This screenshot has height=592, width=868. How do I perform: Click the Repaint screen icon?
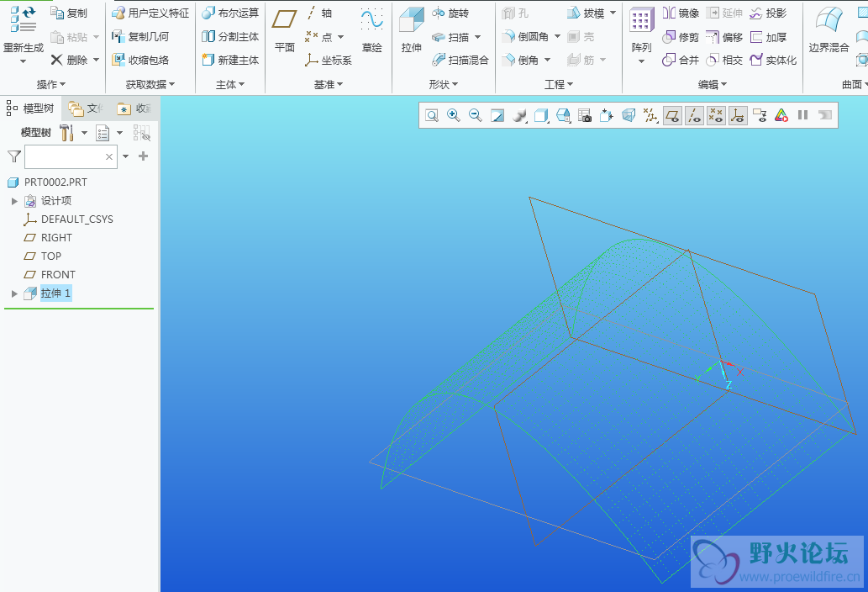click(x=497, y=115)
